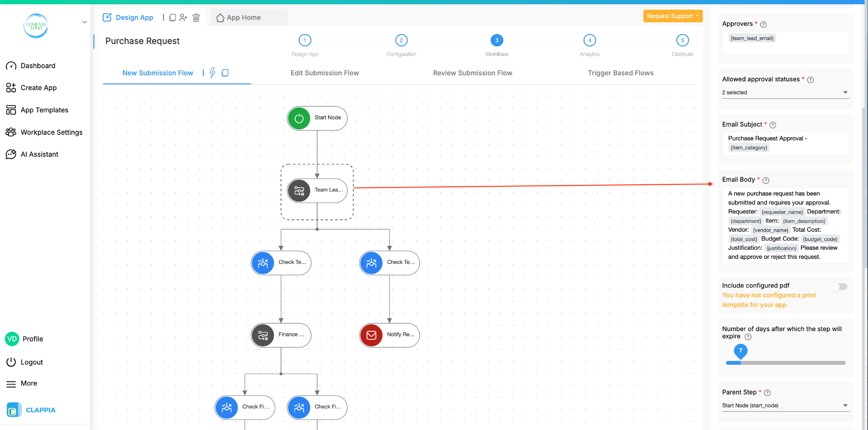Open the Allowed approval statuses dropdown
This screenshot has width=868, height=430.
coord(785,92)
